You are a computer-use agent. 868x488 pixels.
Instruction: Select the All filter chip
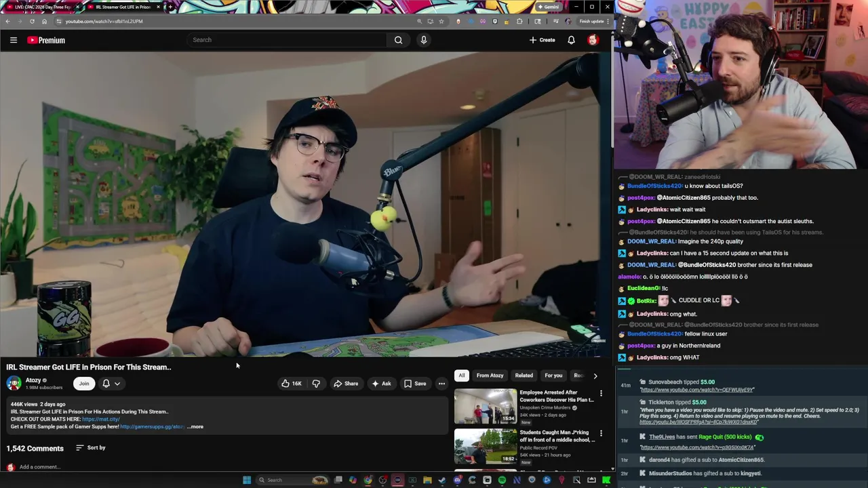[x=461, y=375]
